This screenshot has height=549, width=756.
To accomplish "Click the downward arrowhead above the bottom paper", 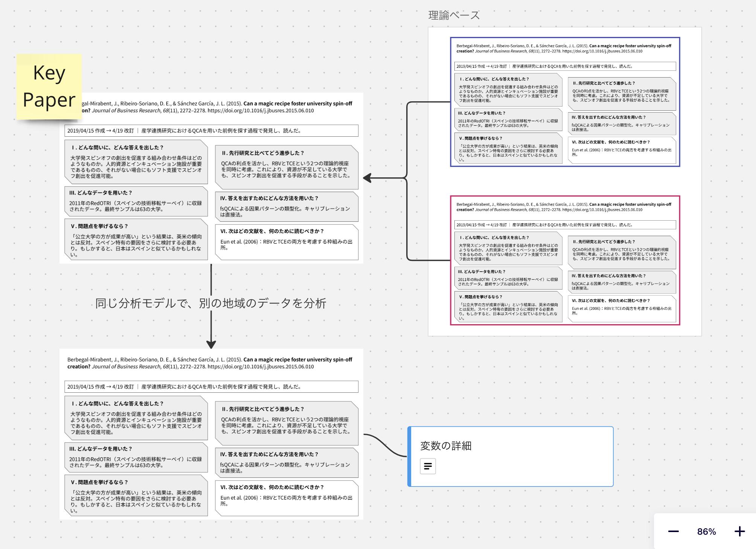I will coord(211,344).
